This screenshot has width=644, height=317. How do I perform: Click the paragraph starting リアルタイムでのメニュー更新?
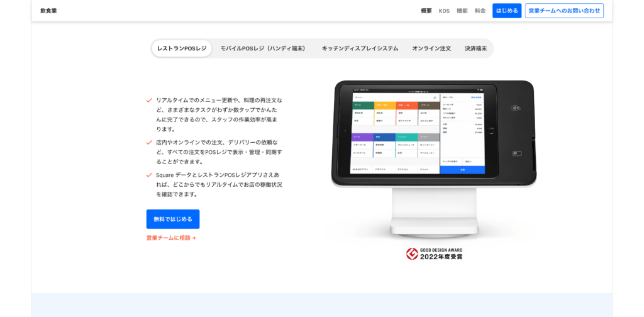tap(219, 114)
